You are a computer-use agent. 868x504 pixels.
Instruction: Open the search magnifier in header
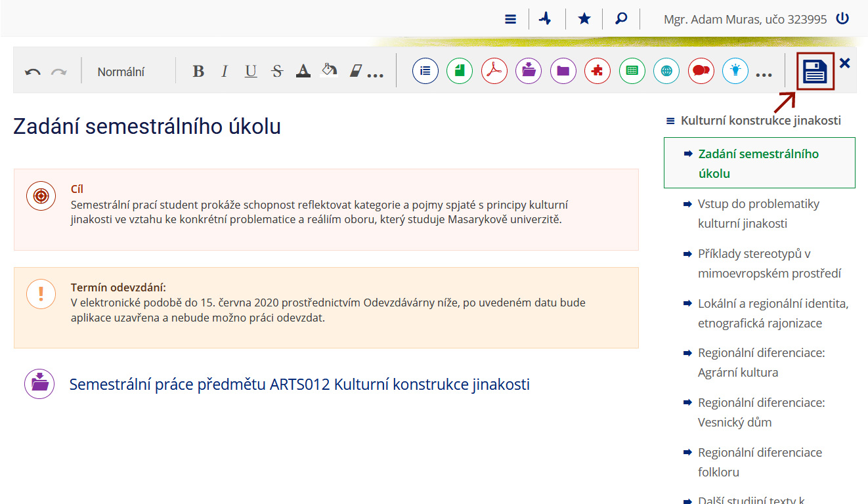point(621,18)
